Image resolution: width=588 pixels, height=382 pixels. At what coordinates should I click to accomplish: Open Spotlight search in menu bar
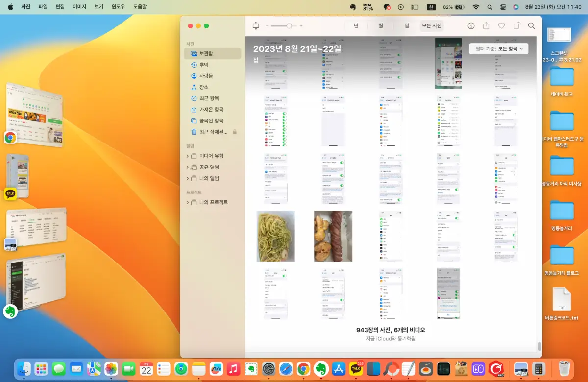tap(490, 7)
